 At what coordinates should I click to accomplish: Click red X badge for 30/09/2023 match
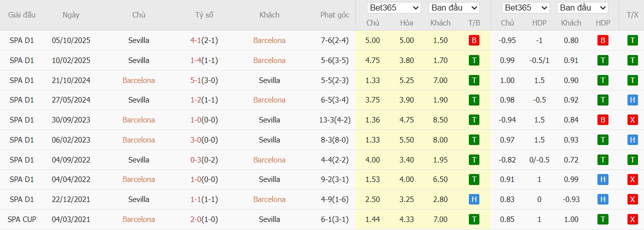point(632,120)
